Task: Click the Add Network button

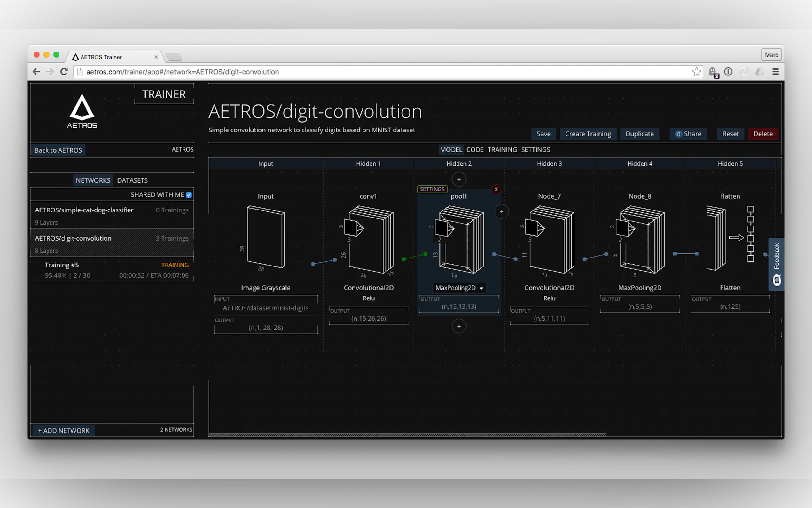Action: click(x=63, y=430)
